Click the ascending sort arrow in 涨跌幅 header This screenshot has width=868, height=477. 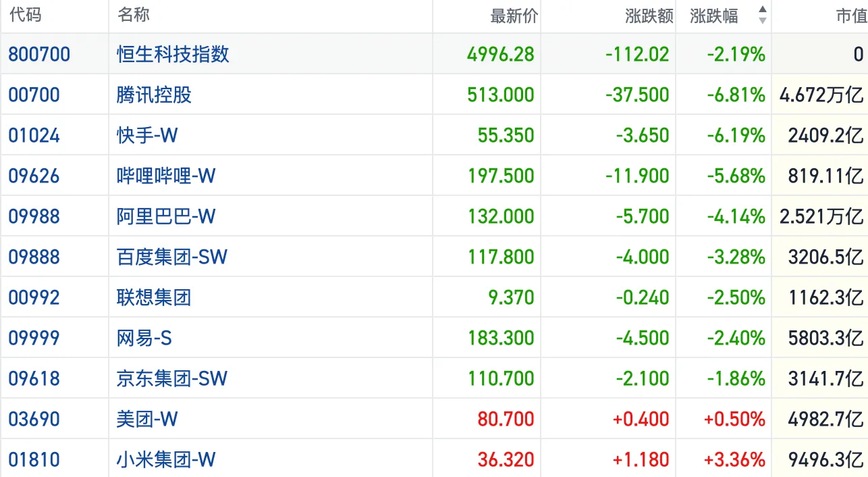tap(762, 10)
